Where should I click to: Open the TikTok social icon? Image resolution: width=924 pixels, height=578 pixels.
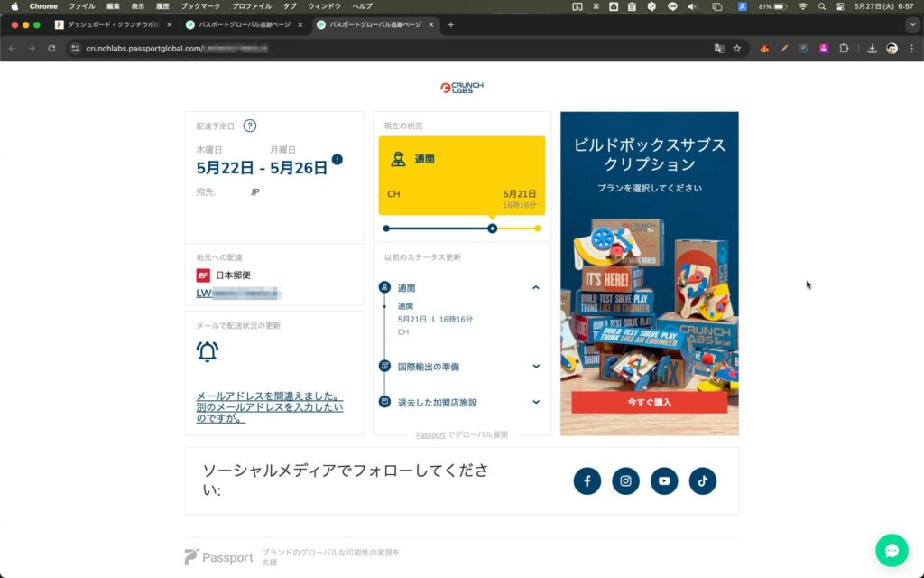tap(702, 481)
